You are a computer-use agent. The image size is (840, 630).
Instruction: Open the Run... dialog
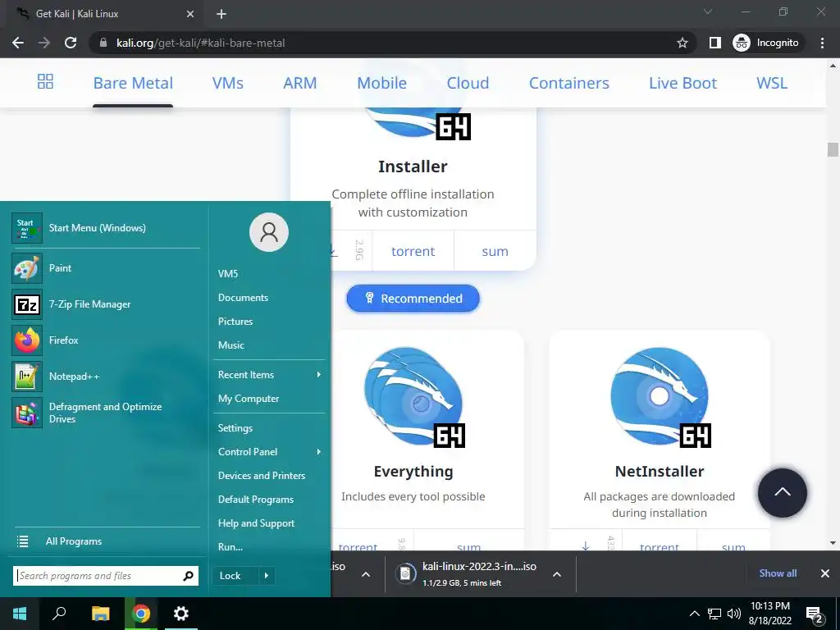231,547
